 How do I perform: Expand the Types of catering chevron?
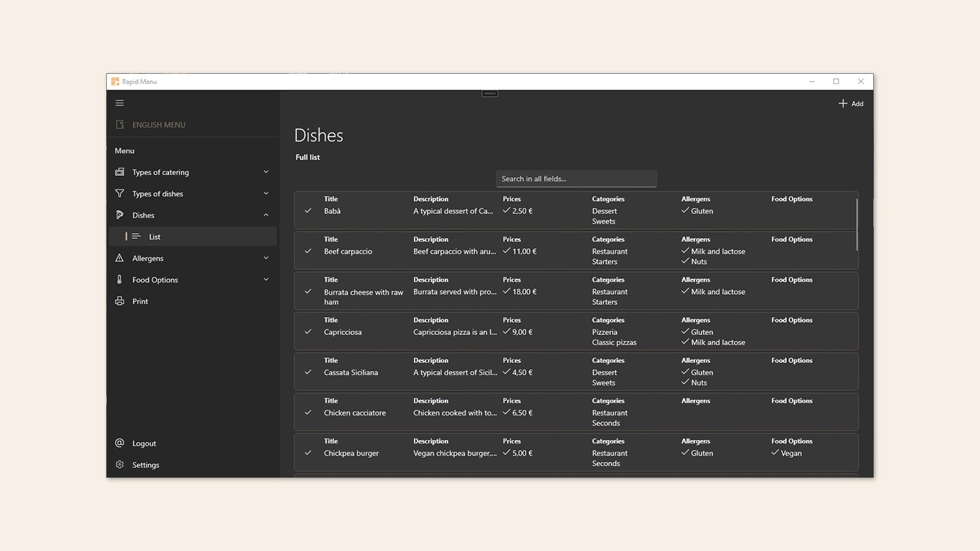tap(266, 172)
